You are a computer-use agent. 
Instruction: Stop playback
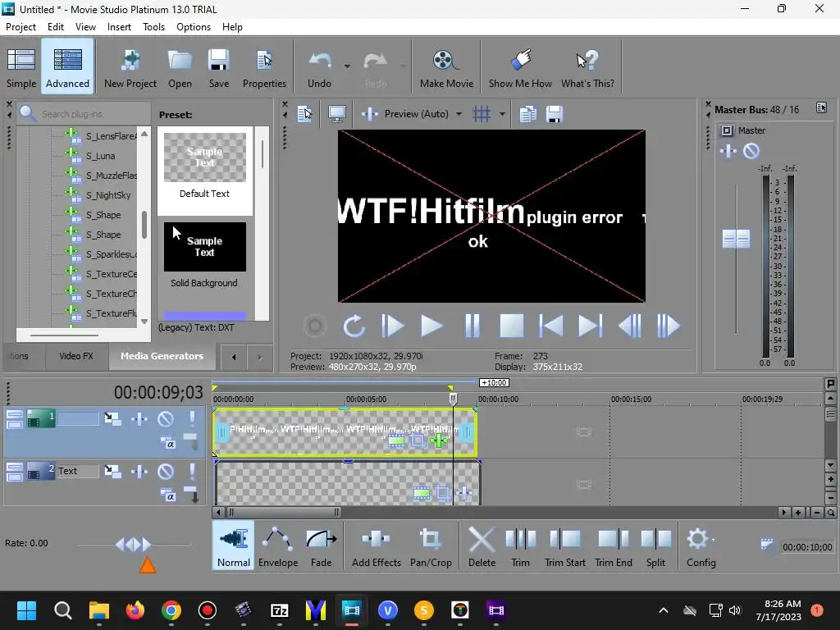[x=512, y=326]
